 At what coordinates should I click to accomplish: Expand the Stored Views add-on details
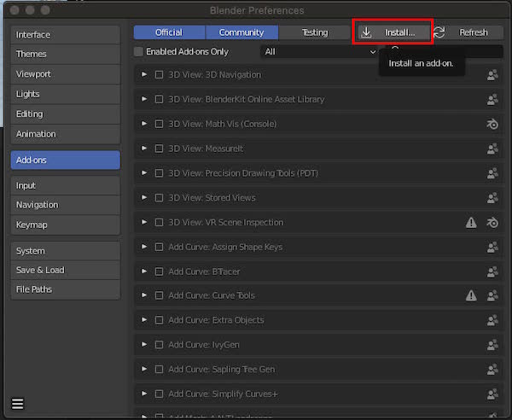(x=144, y=197)
